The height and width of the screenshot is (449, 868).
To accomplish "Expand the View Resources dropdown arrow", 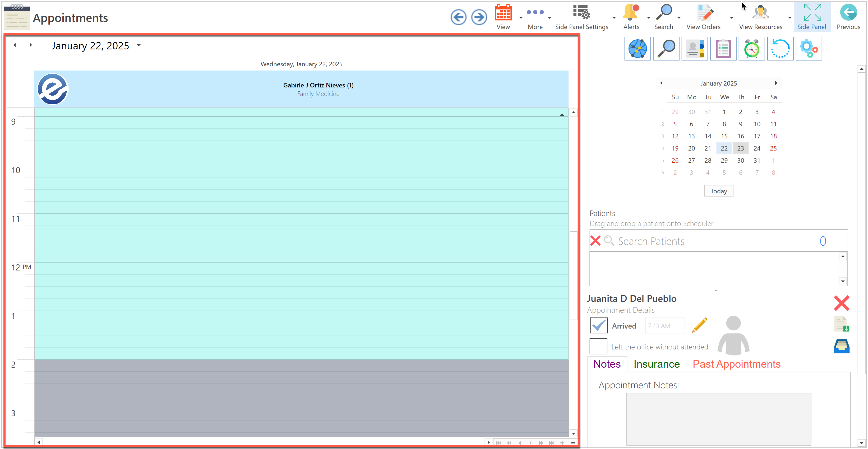I will coord(789,17).
